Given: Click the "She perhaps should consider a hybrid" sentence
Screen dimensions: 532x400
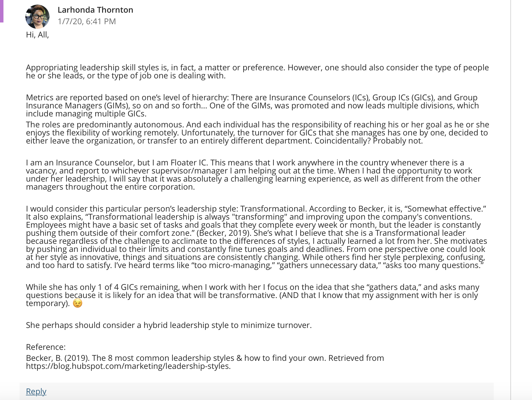Looking at the screenshot, I should point(169,325).
